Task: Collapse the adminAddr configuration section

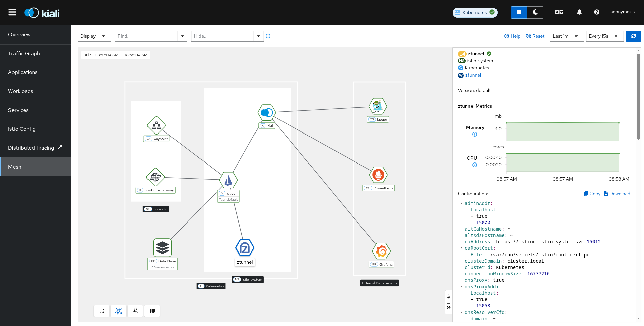Action: click(x=461, y=203)
